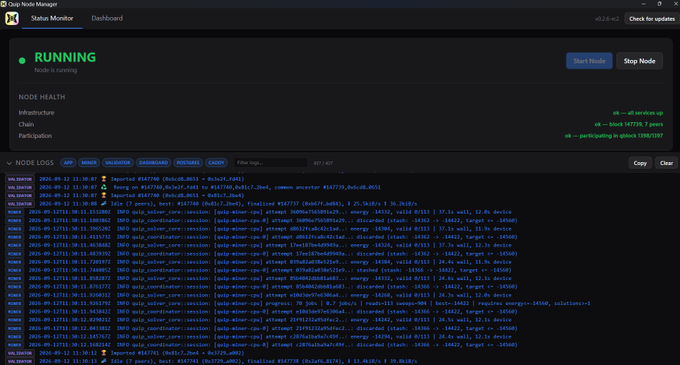
Task: Click the Quip app logo icon
Action: coord(12,19)
